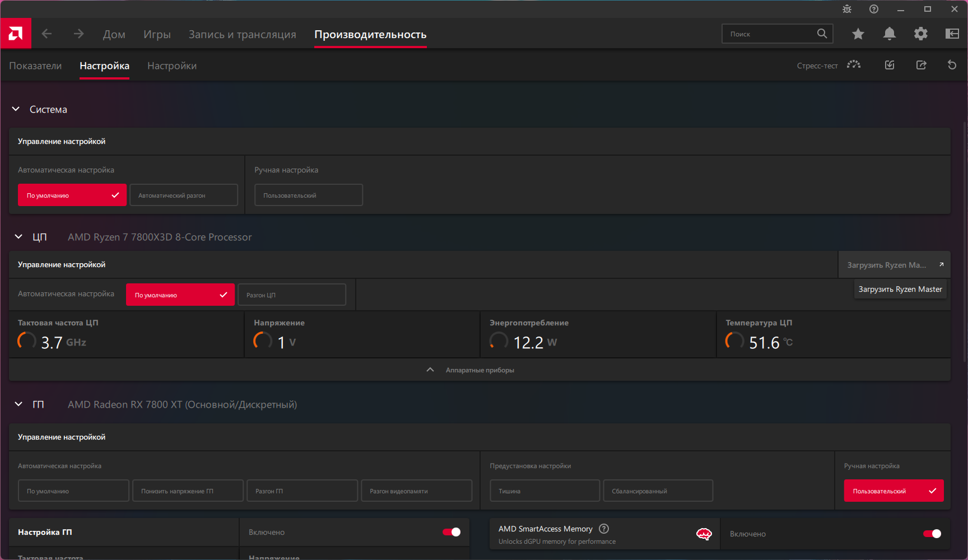Viewport: 968px width, 560px height.
Task: Open the Игры tab
Action: (157, 34)
